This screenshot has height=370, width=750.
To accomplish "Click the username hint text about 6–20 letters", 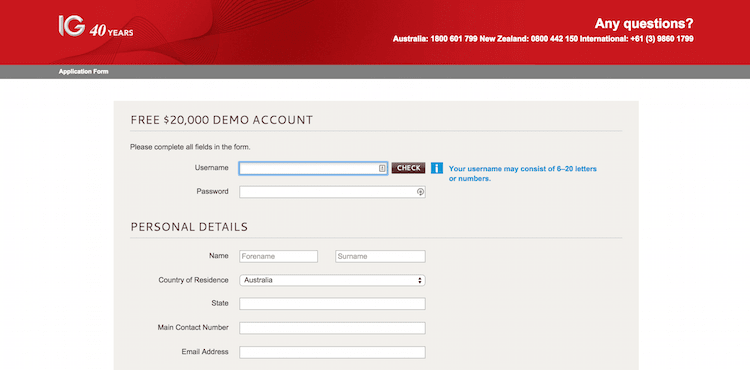I will point(523,174).
